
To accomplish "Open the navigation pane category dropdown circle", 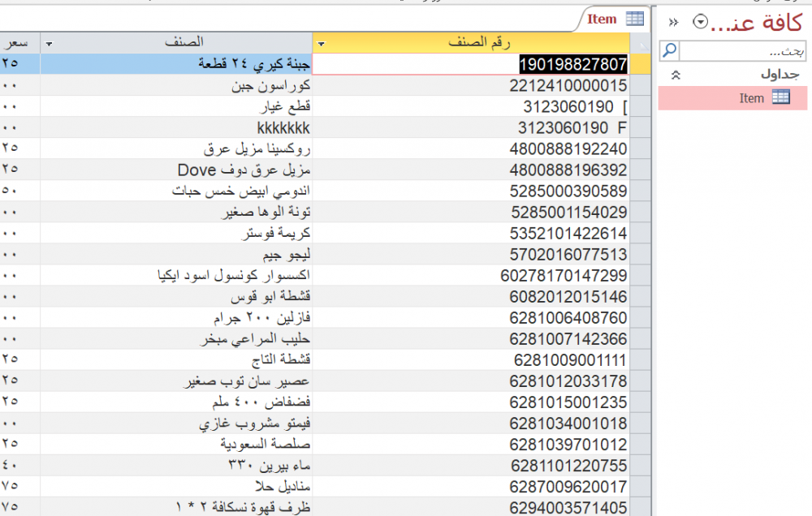I will (x=701, y=23).
